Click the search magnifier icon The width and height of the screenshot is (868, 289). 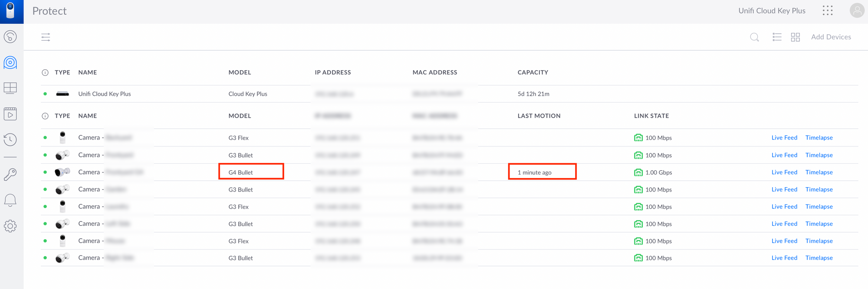click(x=754, y=37)
